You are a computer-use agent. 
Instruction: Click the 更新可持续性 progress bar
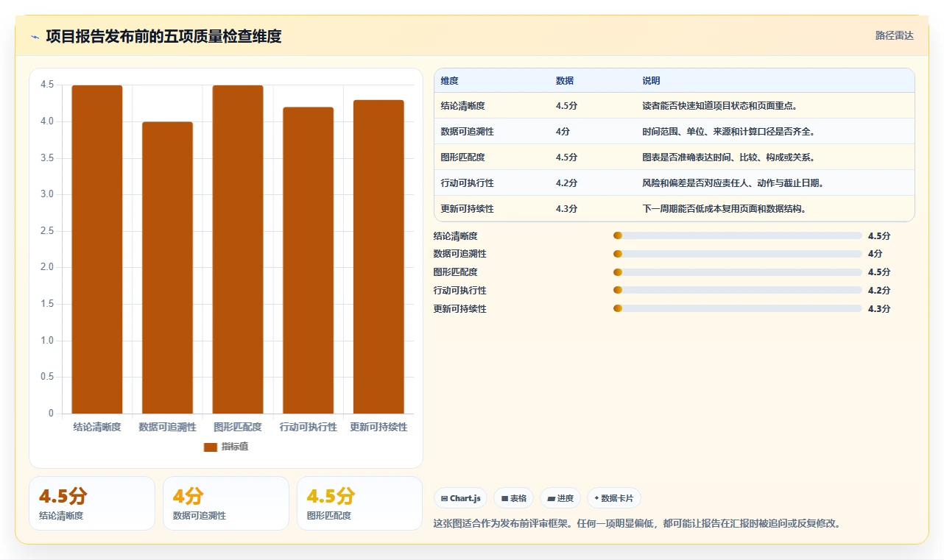pyautogui.click(x=737, y=309)
